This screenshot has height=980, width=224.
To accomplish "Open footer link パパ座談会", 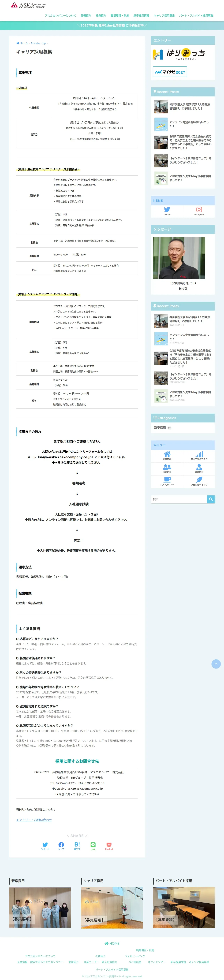I will [x=135, y=962].
